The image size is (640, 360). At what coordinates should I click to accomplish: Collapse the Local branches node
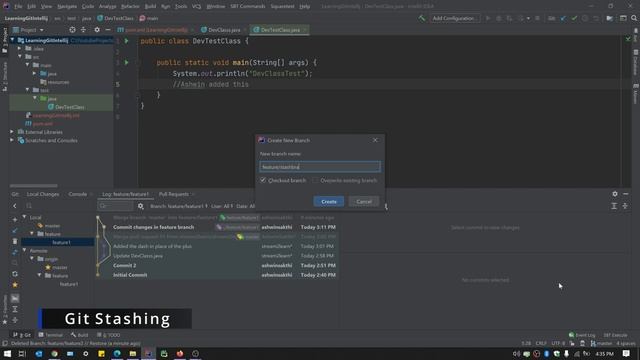coord(24,217)
